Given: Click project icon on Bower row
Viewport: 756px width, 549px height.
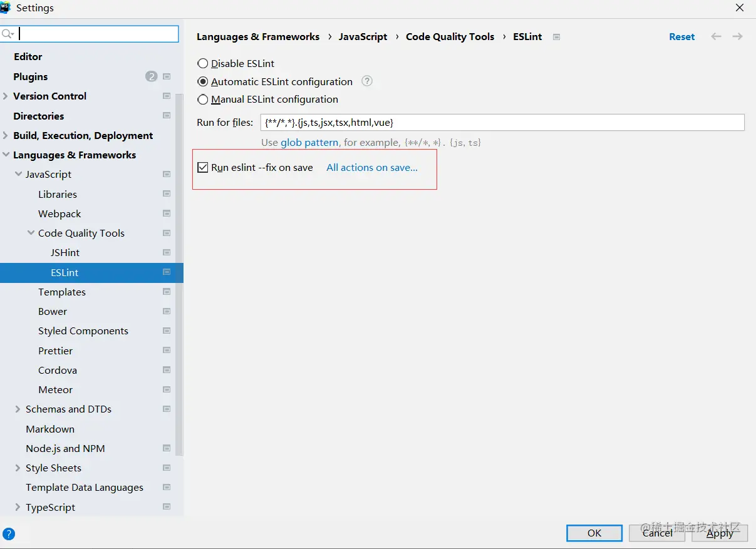Looking at the screenshot, I should 167,311.
